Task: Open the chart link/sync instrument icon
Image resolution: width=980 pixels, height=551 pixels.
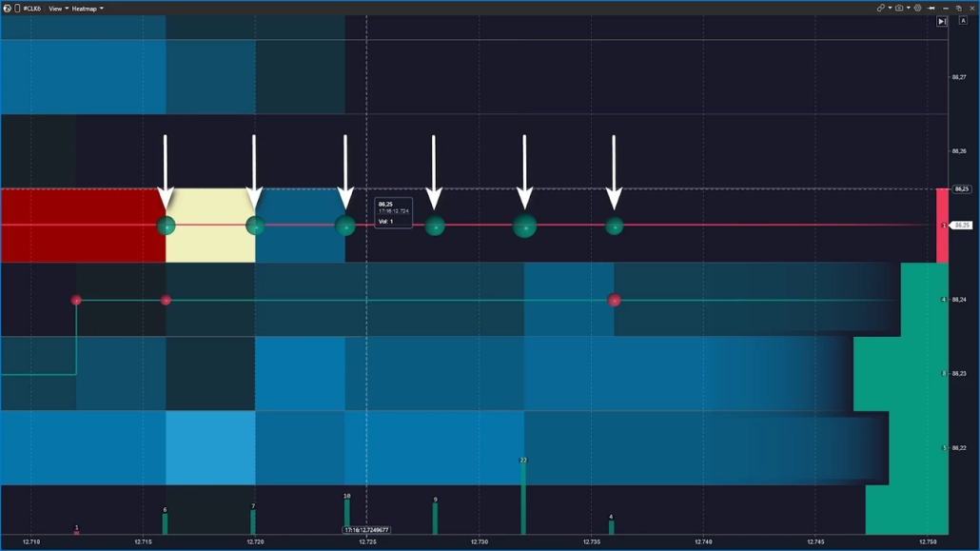Action: (882, 8)
